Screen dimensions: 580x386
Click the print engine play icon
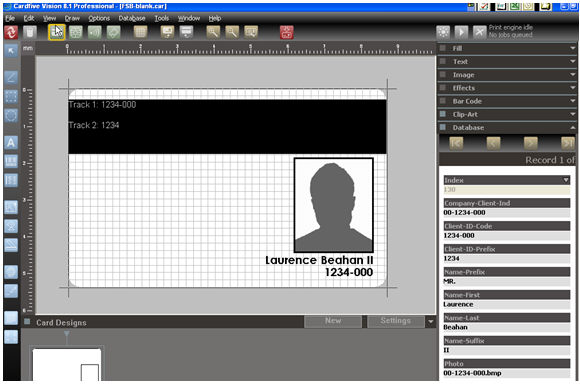pyautogui.click(x=461, y=33)
